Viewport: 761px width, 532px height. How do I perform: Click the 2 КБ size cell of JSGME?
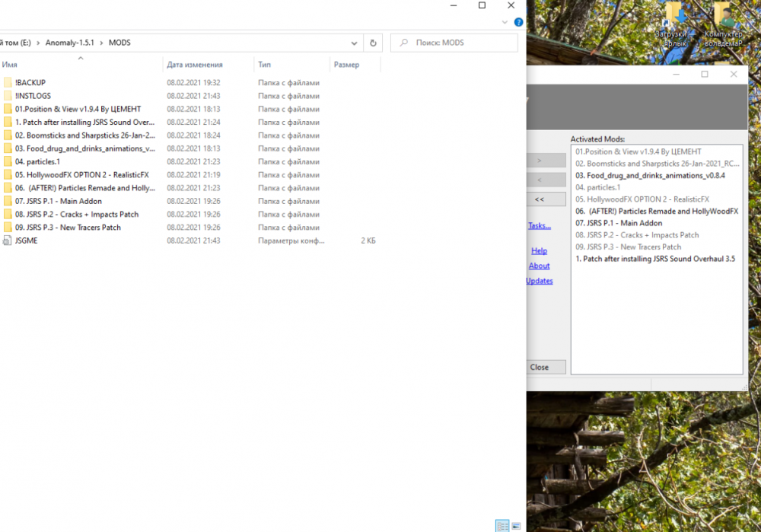(x=368, y=241)
